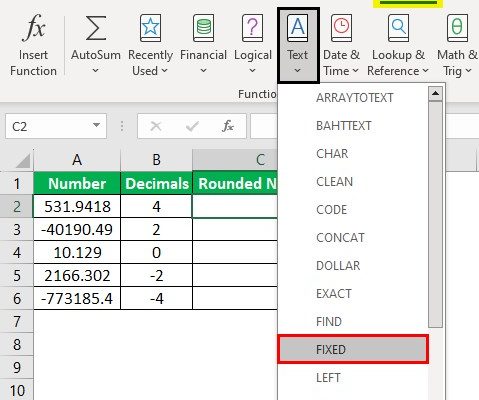
Task: Click the Select All corner triangle
Action: coord(23,162)
